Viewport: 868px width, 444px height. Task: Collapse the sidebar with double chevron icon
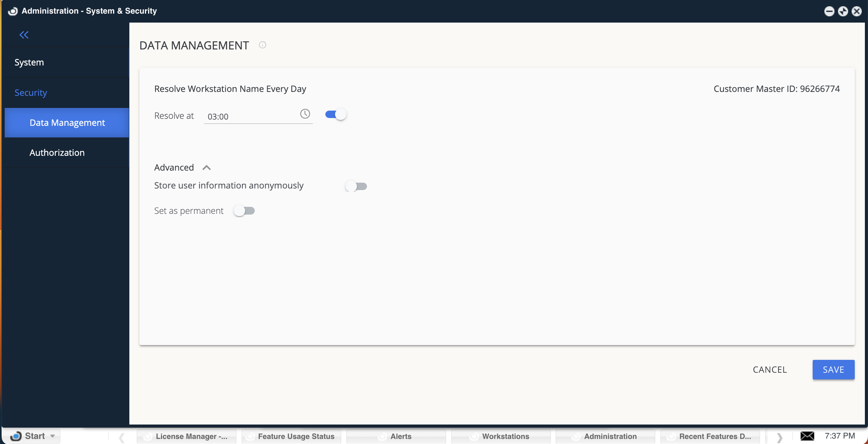pyautogui.click(x=24, y=35)
